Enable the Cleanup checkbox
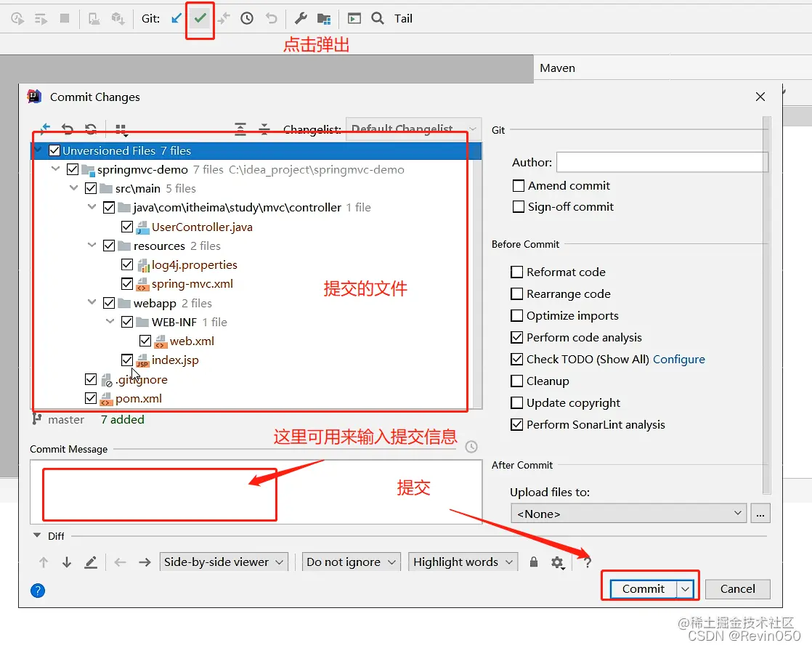The width and height of the screenshot is (812, 648). (x=517, y=381)
